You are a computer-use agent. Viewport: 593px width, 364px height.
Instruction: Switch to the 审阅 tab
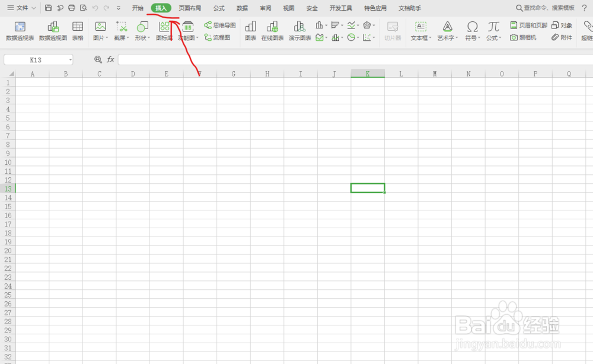[266, 8]
